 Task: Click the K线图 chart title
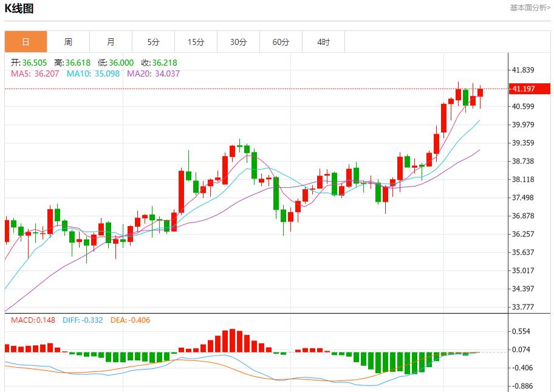[x=20, y=9]
